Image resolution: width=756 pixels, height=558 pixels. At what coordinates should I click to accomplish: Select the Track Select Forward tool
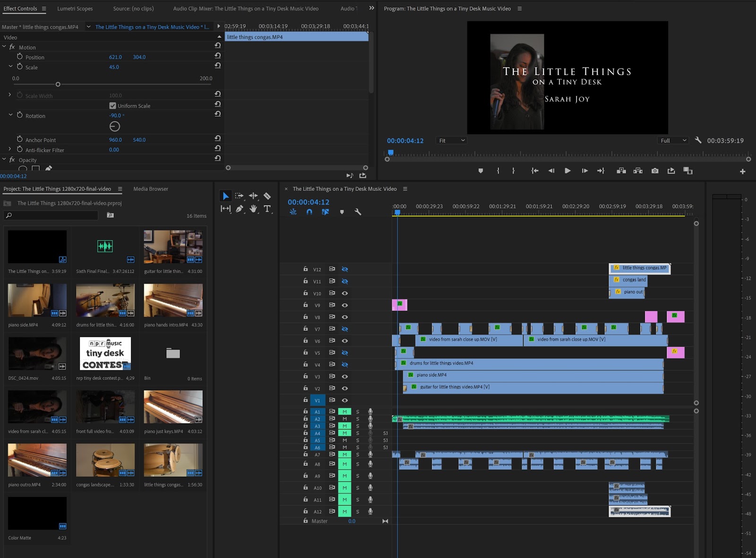click(240, 196)
